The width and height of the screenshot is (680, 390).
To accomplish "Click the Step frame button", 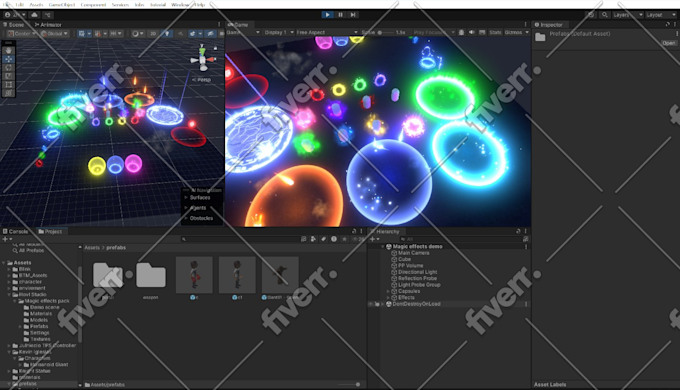I will pos(353,15).
